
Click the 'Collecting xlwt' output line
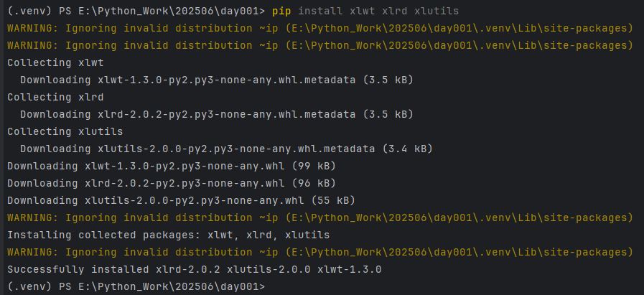click(55, 63)
